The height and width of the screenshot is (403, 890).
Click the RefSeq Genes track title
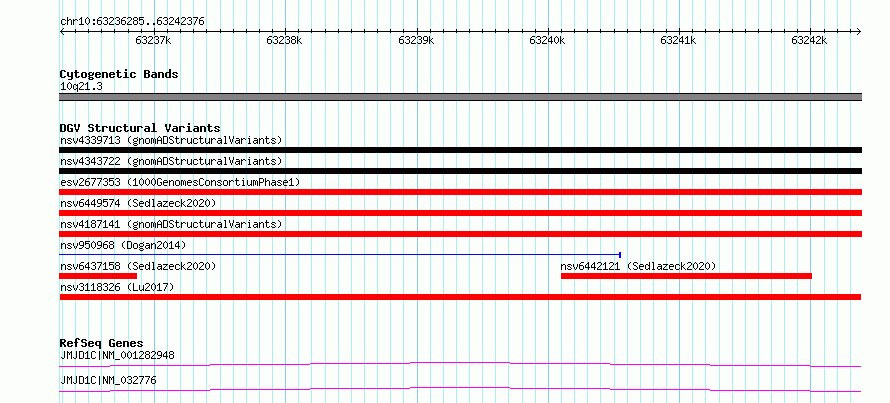point(101,343)
